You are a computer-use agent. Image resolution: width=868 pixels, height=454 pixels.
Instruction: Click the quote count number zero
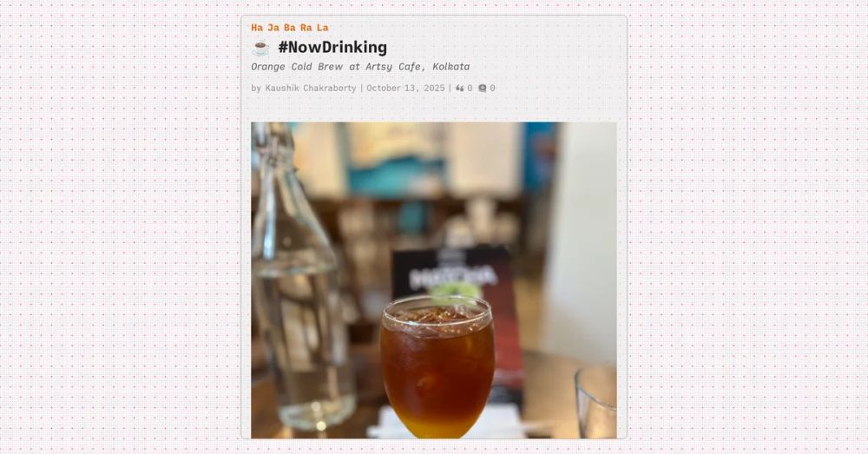tap(470, 88)
